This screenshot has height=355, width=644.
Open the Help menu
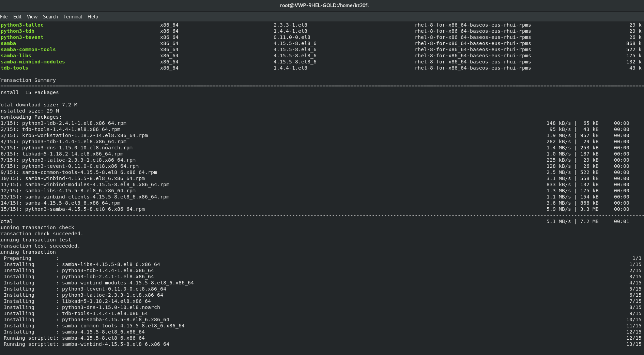point(93,17)
